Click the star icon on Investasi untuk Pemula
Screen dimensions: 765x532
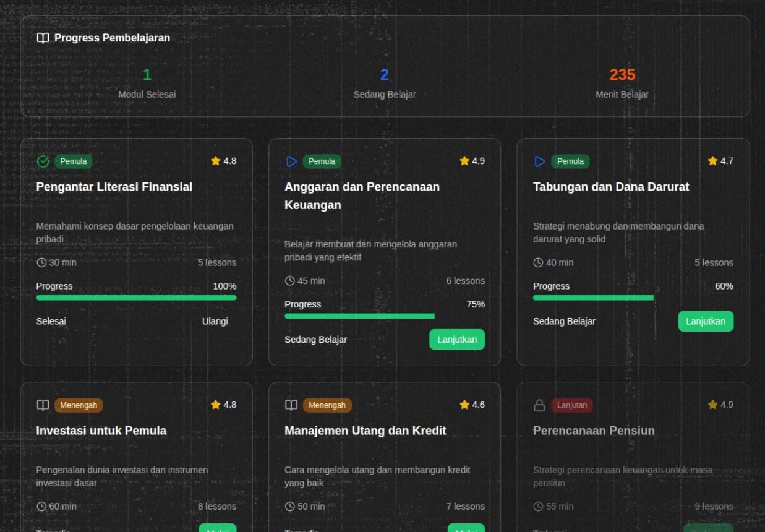pyautogui.click(x=216, y=405)
